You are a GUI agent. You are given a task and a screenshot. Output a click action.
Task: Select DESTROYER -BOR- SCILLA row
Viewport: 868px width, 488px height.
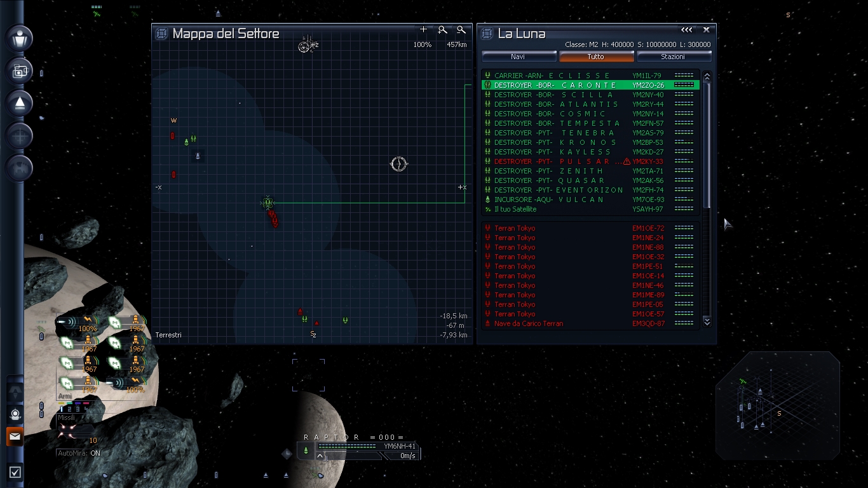click(x=590, y=95)
